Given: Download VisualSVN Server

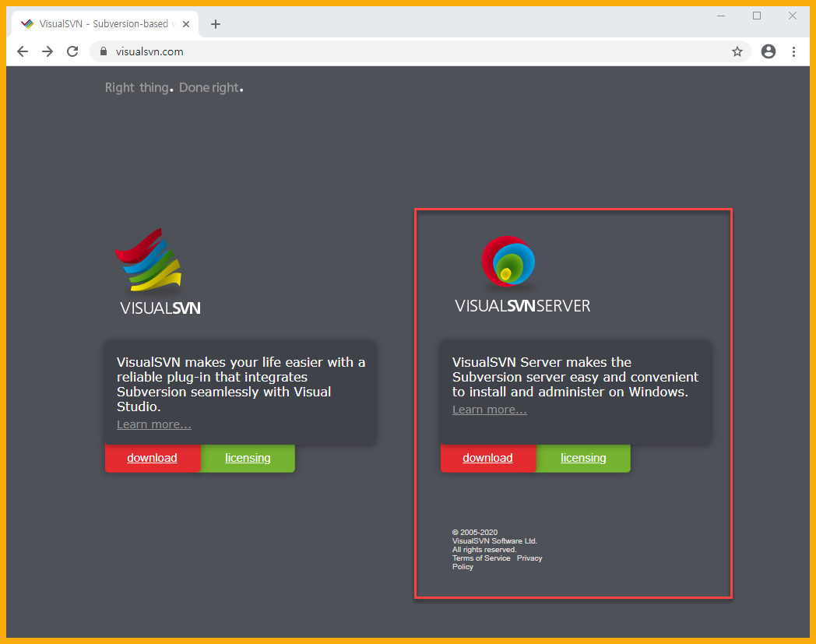Looking at the screenshot, I should click(488, 458).
